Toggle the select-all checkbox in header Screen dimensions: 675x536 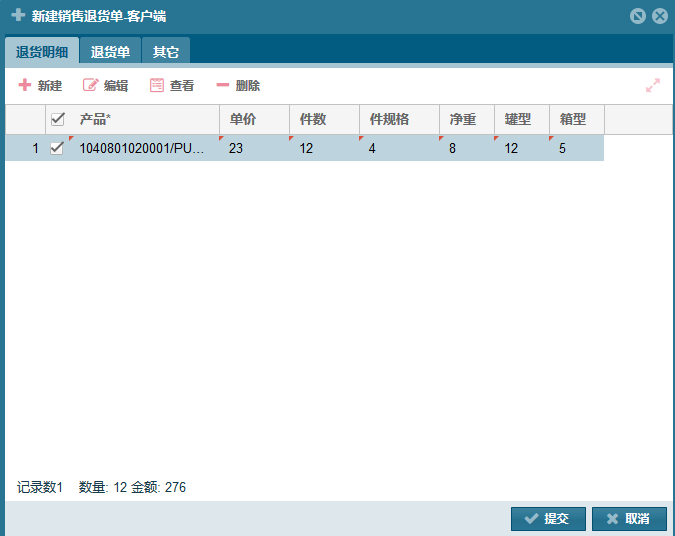58,119
